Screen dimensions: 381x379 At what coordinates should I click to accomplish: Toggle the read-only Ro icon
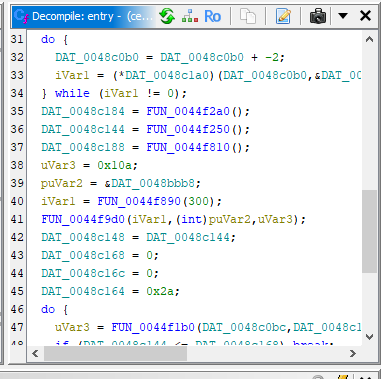(212, 16)
